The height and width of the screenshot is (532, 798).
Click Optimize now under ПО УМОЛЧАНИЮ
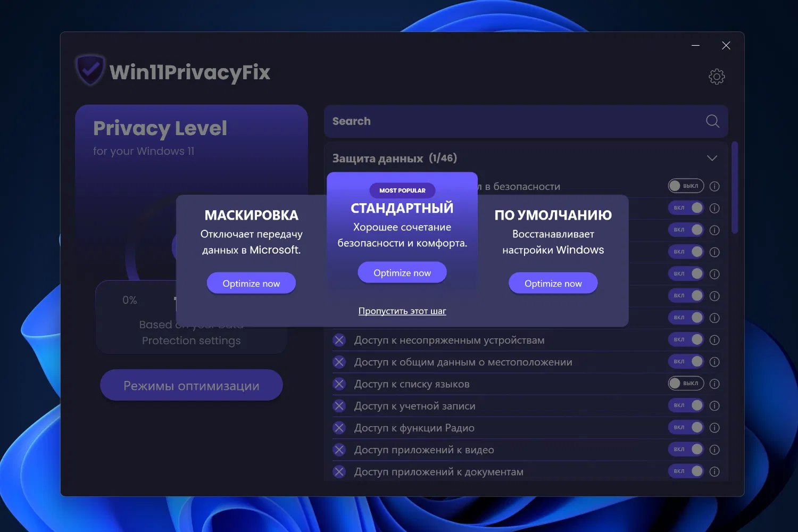[553, 283]
